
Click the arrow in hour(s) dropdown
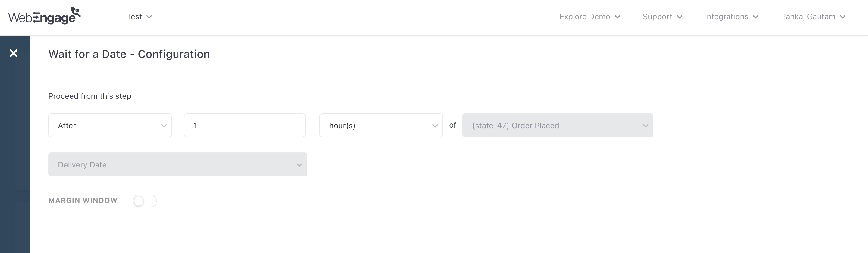(435, 126)
